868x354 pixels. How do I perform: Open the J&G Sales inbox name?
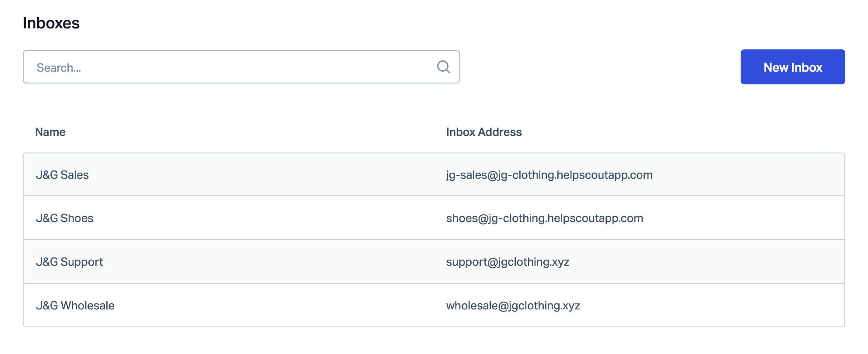point(62,175)
